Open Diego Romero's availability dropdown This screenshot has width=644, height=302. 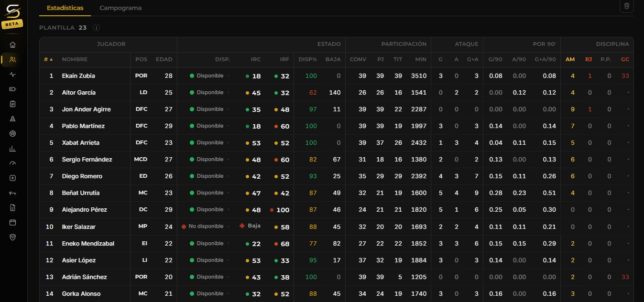coord(209,176)
